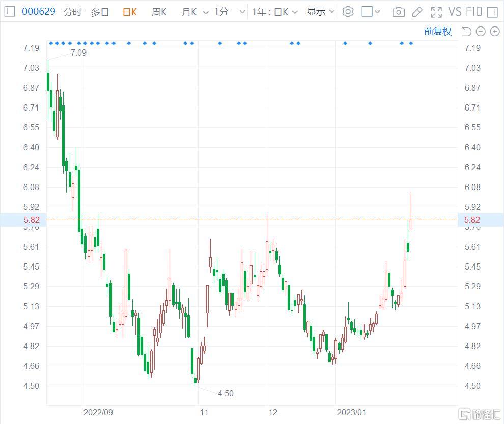Screen dimensions: 504x424
Task: Click the 2022/09 date axis label
Action: pos(98,412)
